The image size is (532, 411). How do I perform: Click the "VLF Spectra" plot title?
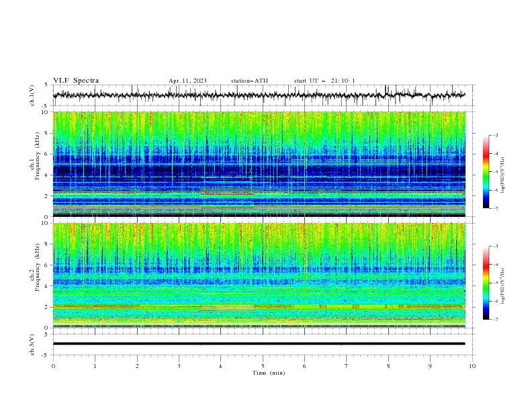76,81
